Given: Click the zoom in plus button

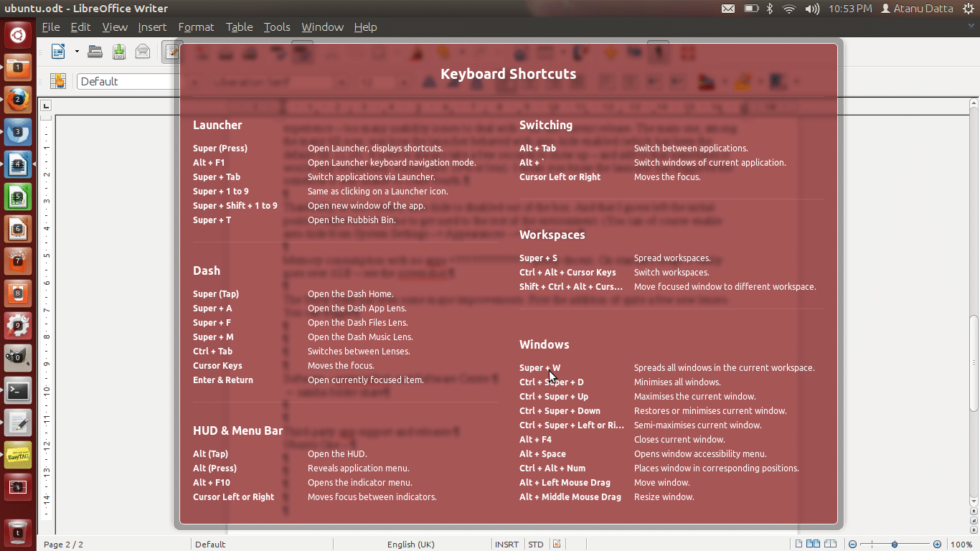Looking at the screenshot, I should (x=937, y=544).
